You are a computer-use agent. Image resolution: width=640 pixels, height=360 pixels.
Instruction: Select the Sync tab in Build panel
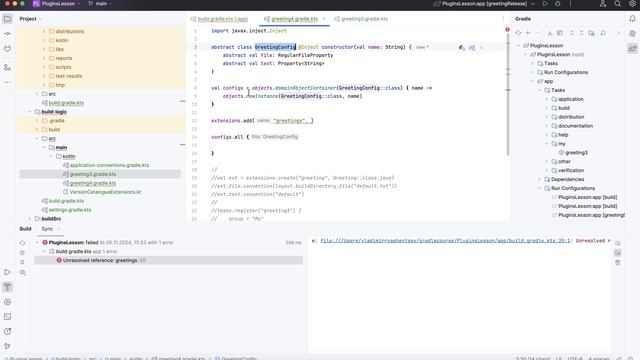47,229
